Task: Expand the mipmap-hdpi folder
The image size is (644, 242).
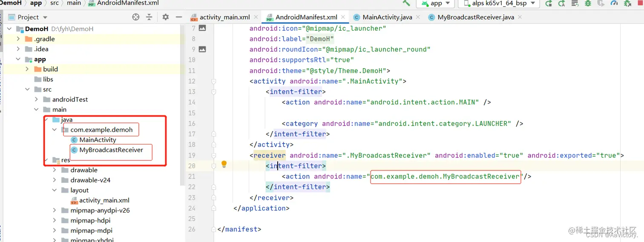Action: 55,221
